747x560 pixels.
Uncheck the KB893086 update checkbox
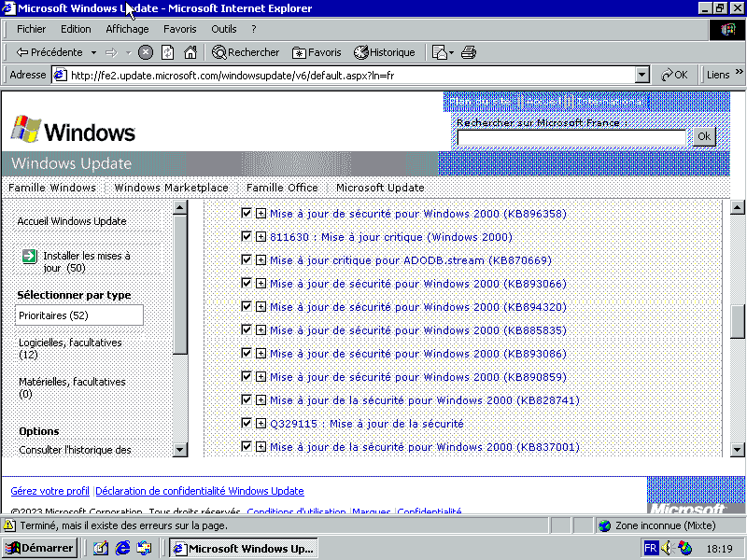pyautogui.click(x=247, y=353)
